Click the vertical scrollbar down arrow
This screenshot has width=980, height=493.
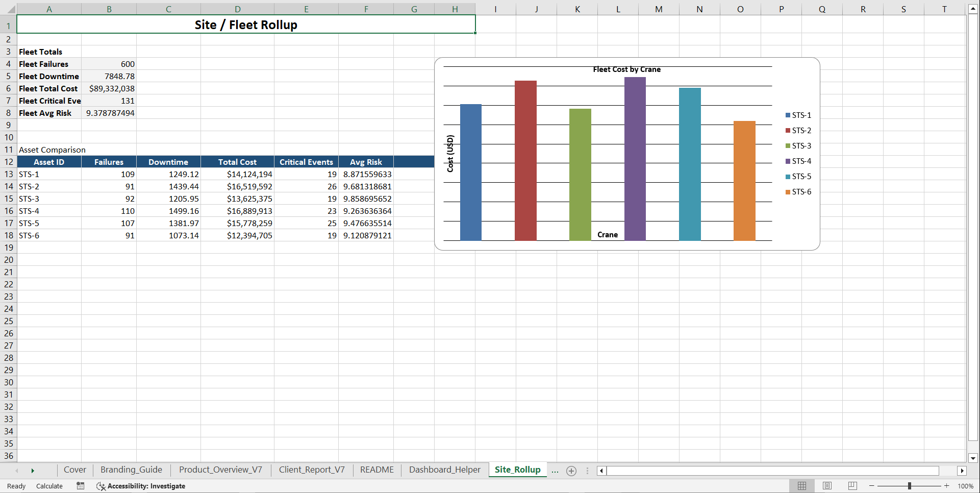[973, 458]
